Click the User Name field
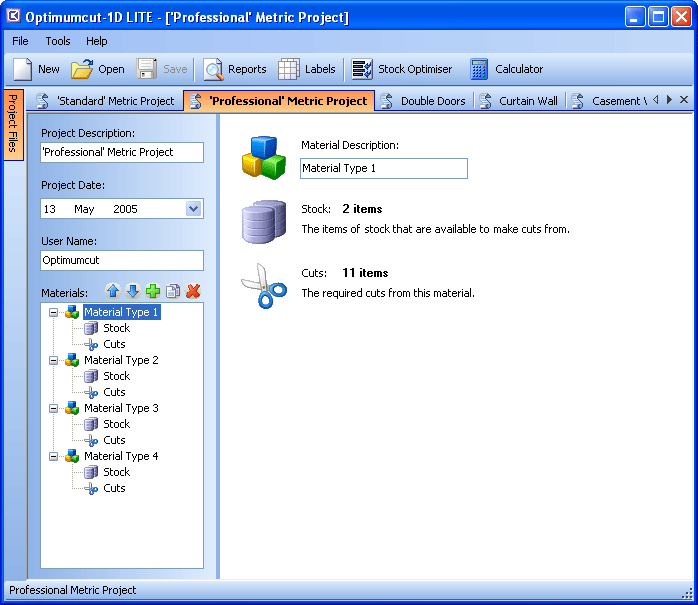 [x=122, y=260]
